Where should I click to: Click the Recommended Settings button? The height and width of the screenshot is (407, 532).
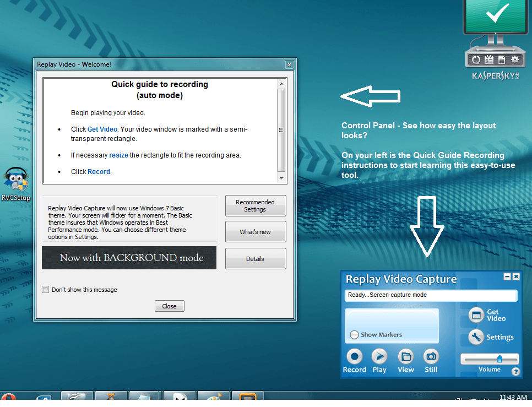(256, 205)
